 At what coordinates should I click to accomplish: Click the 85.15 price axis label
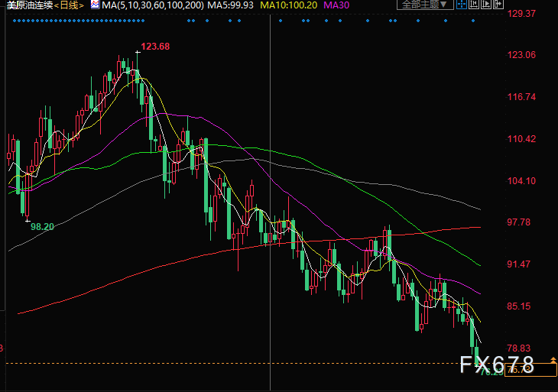coord(518,306)
